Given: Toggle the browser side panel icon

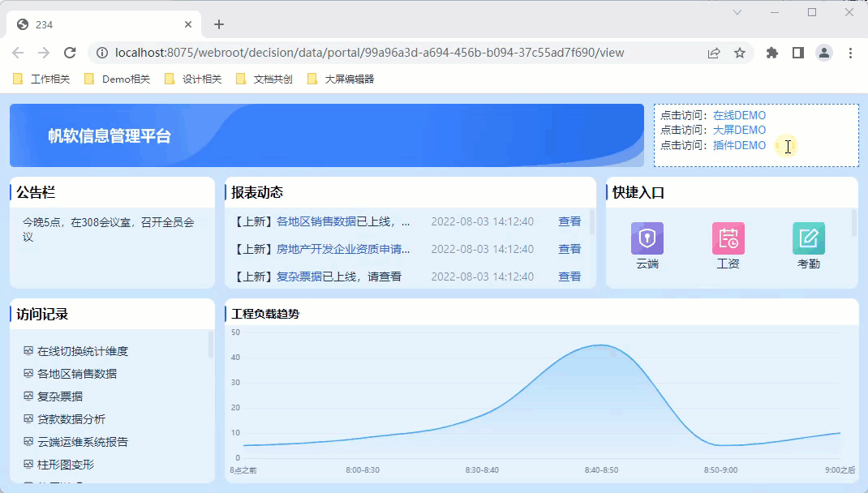Looking at the screenshot, I should click(798, 53).
